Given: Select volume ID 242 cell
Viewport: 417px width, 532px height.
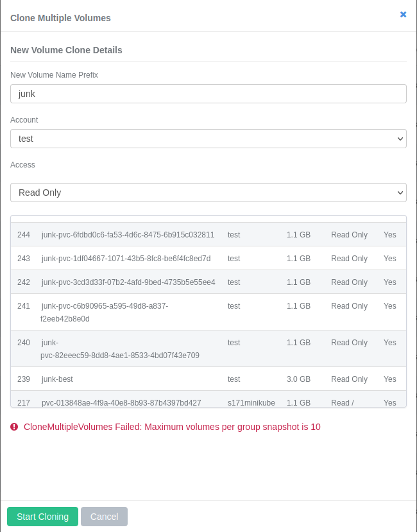Looking at the screenshot, I should pyautogui.click(x=24, y=282).
